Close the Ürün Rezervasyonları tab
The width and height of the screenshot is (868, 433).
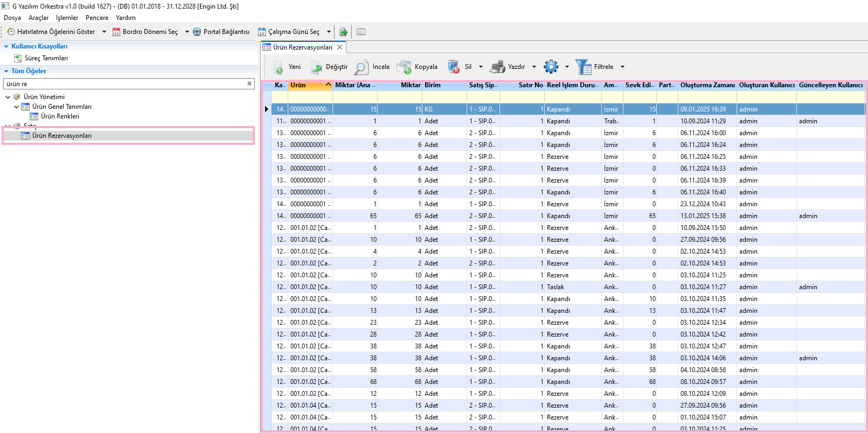click(339, 47)
